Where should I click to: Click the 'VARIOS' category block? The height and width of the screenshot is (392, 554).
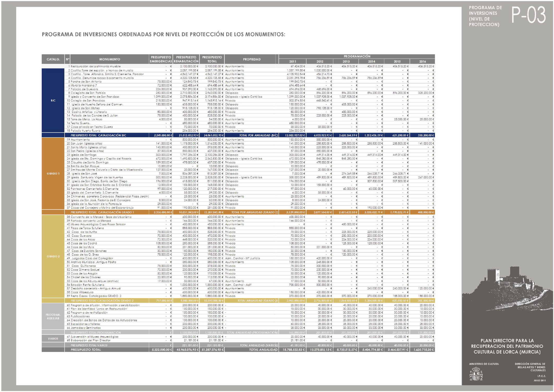tap(53, 339)
